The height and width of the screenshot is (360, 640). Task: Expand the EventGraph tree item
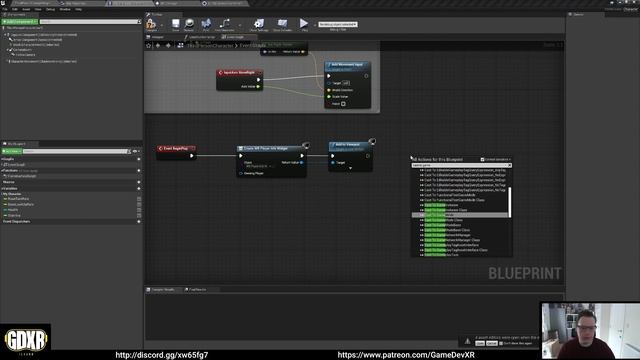(3, 165)
